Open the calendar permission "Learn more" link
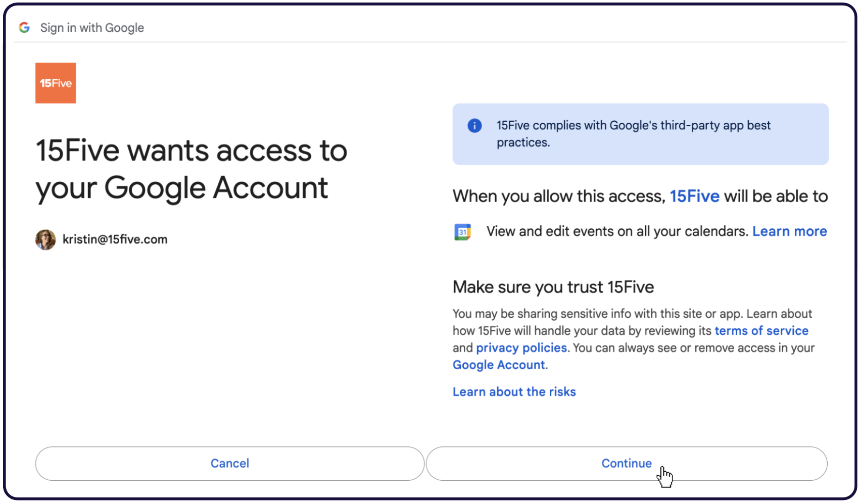Viewport: 860px width, 504px height. point(789,231)
